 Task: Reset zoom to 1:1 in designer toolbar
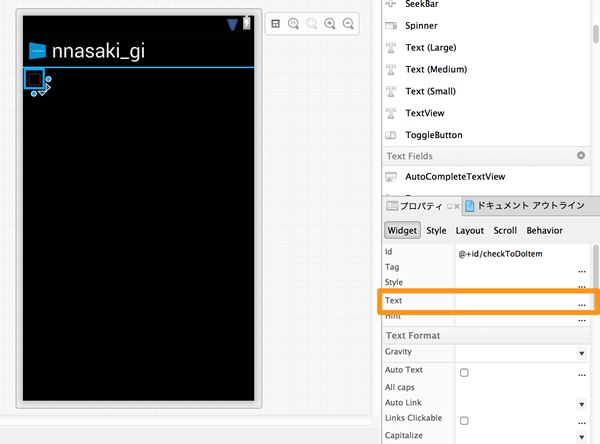point(293,24)
